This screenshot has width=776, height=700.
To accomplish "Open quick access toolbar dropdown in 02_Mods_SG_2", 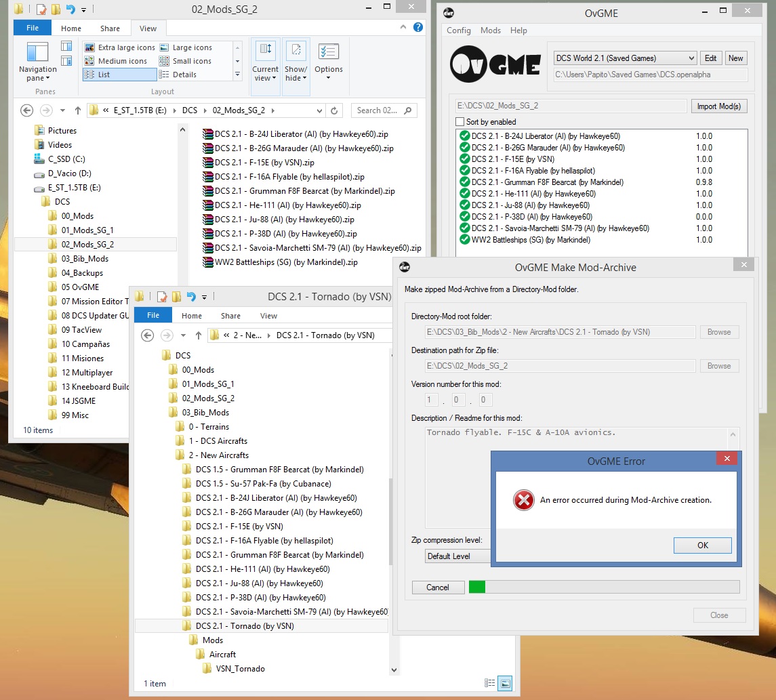I will [83, 9].
